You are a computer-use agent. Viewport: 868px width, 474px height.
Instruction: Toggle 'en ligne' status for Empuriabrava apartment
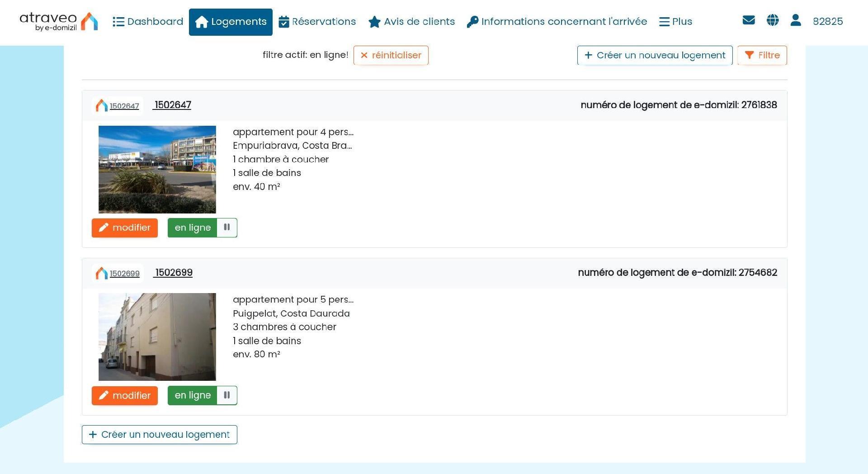pyautogui.click(x=193, y=228)
